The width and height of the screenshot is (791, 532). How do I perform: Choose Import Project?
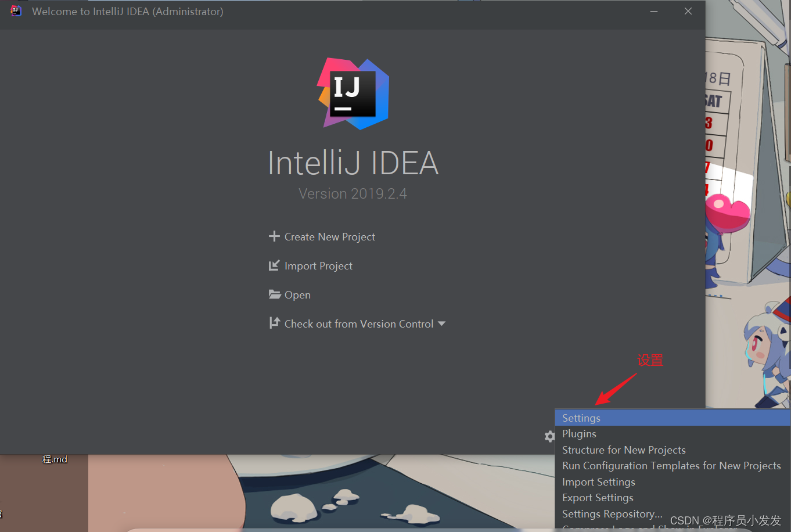click(318, 266)
